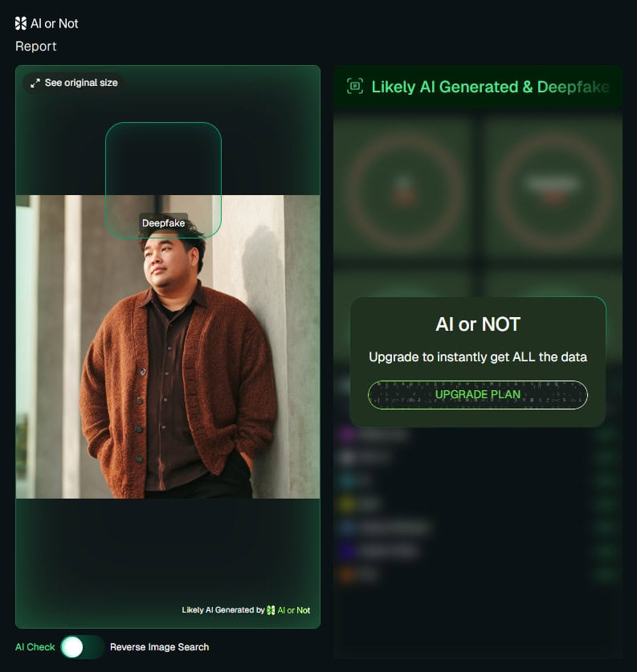Click the expand arrows icon beside See original size
637x672 pixels.
tap(35, 83)
